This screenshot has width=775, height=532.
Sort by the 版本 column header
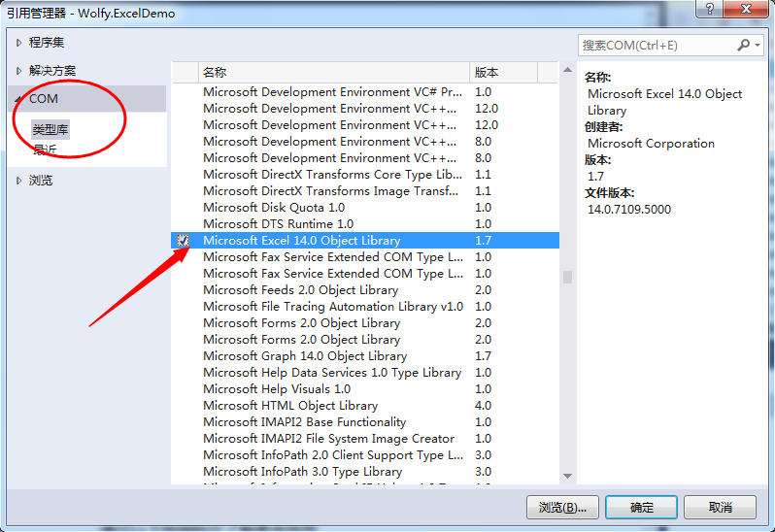pos(503,73)
